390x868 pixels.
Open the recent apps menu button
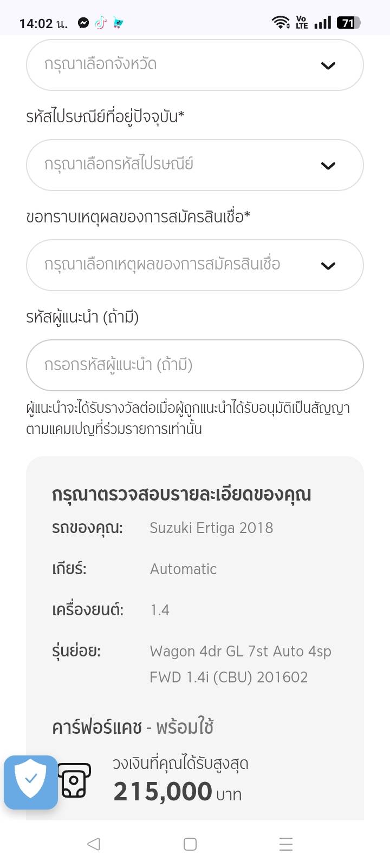click(285, 844)
